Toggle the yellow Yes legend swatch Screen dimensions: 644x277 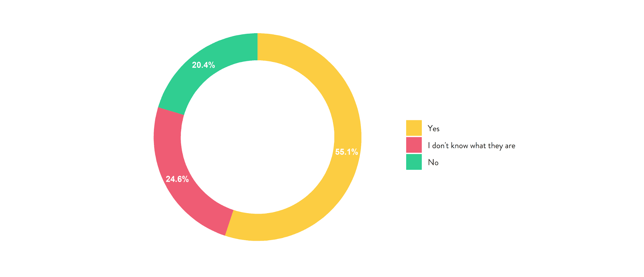click(414, 128)
